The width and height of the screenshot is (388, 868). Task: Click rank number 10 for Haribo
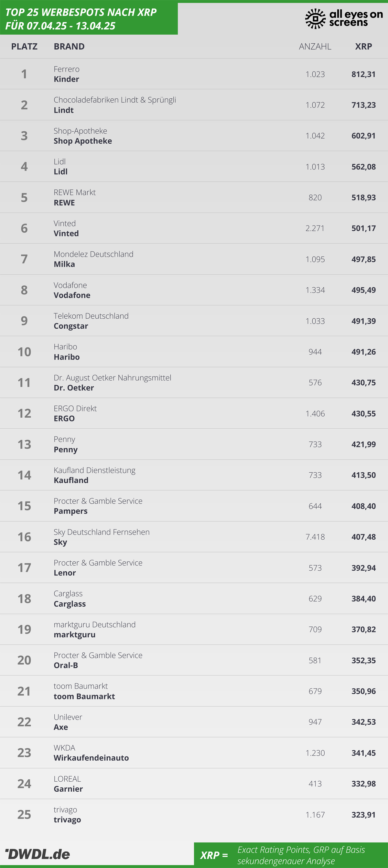pyautogui.click(x=24, y=352)
